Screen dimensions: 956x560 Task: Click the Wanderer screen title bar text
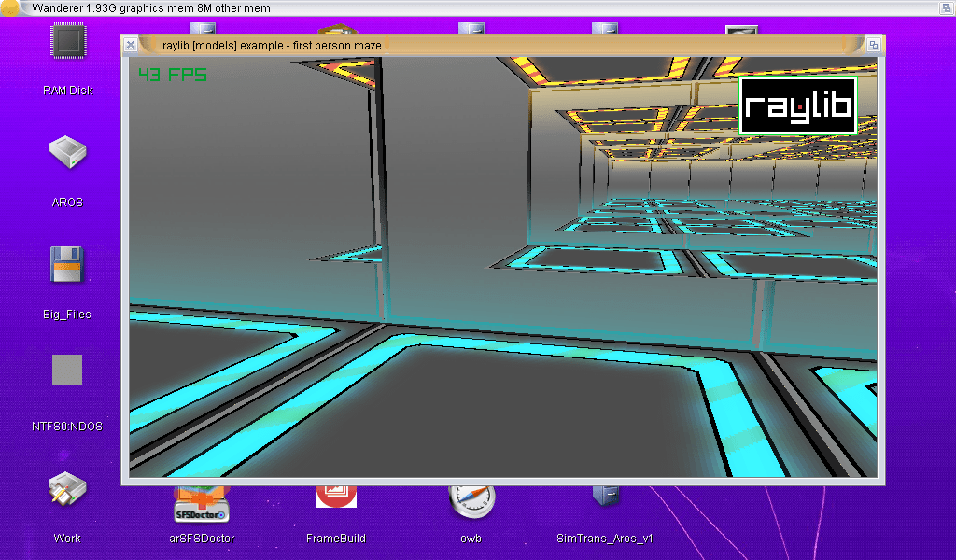(151, 8)
